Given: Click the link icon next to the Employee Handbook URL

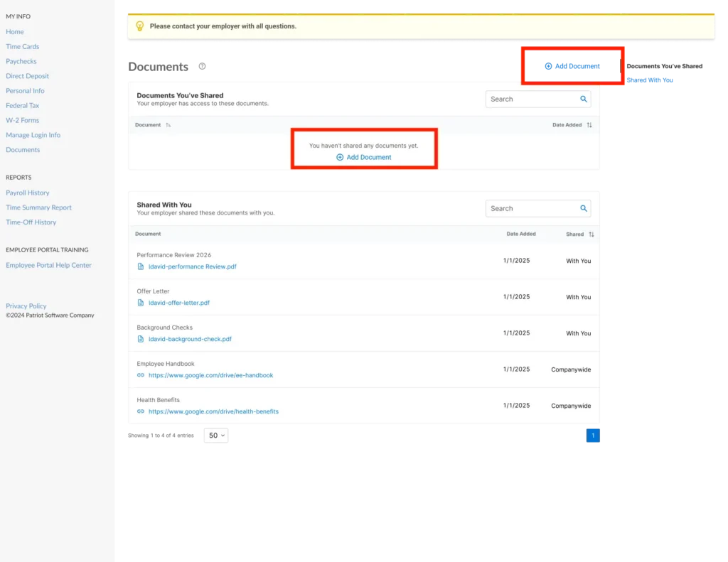Looking at the screenshot, I should tap(141, 375).
